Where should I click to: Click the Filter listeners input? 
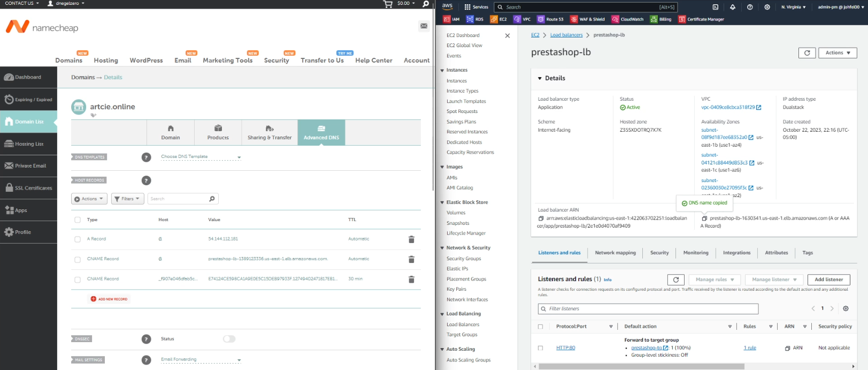point(648,309)
